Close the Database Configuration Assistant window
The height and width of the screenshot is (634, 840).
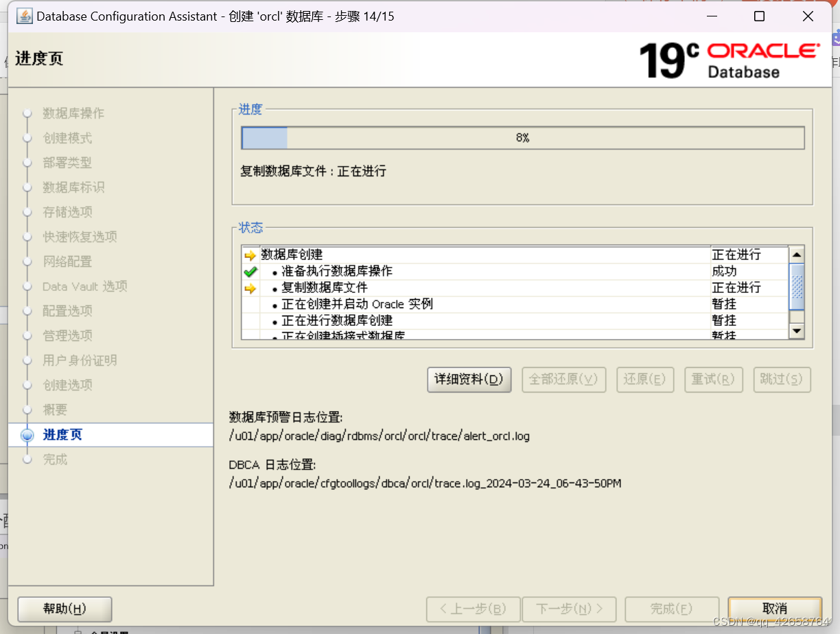[x=808, y=16]
